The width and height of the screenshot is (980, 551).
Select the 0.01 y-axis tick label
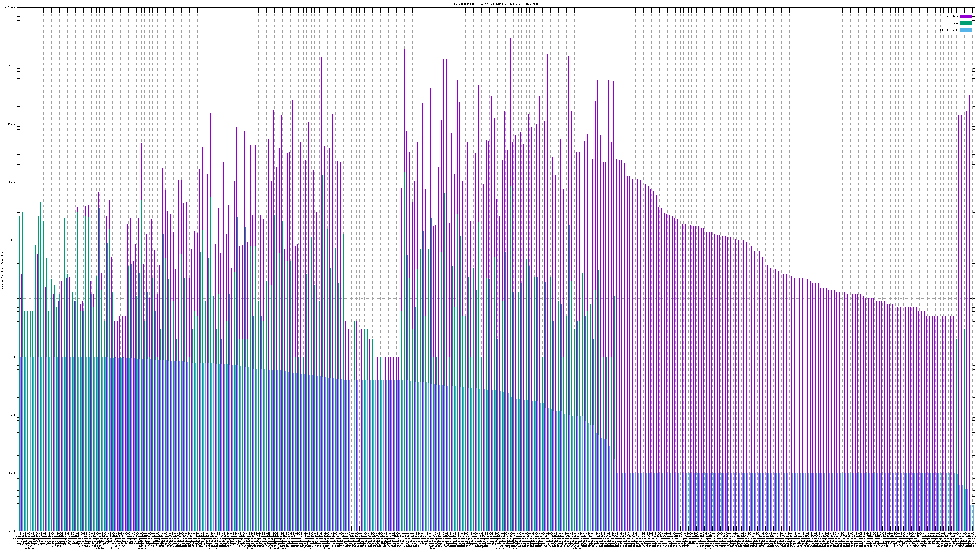tap(13, 473)
